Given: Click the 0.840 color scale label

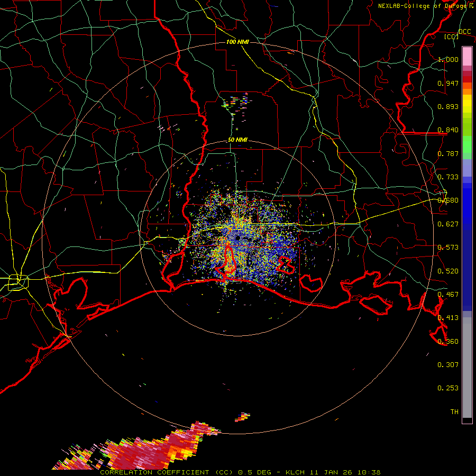Looking at the screenshot, I should 448,130.
